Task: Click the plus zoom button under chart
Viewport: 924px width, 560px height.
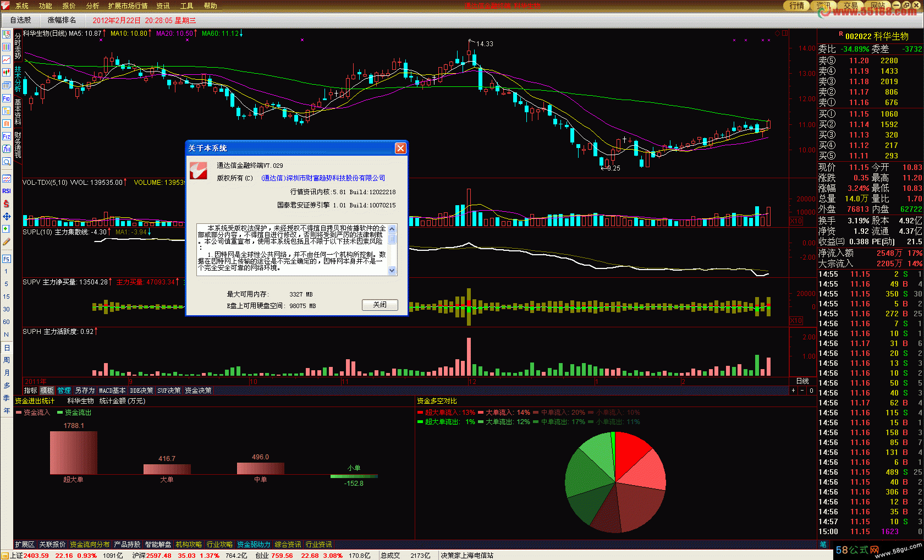Action: (x=793, y=391)
